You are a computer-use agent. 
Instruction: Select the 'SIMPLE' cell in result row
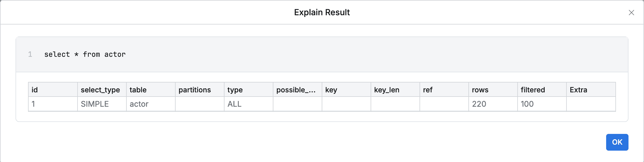pos(95,104)
